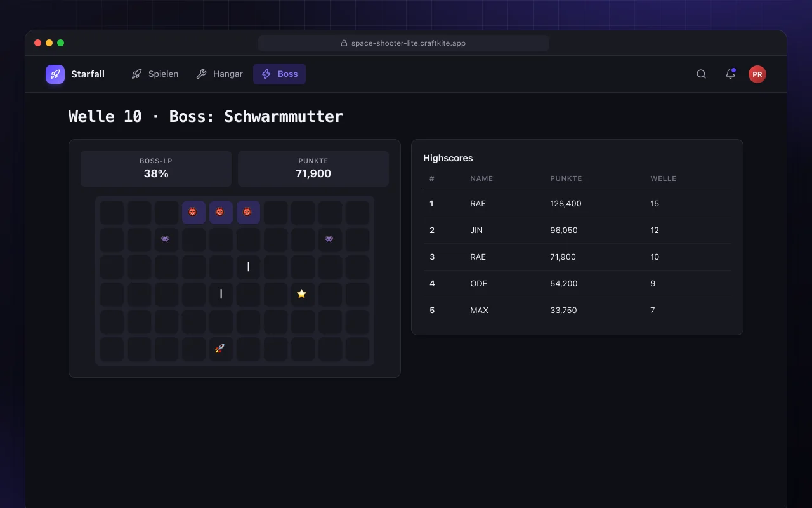Click the rightmost red boss segment

(247, 212)
